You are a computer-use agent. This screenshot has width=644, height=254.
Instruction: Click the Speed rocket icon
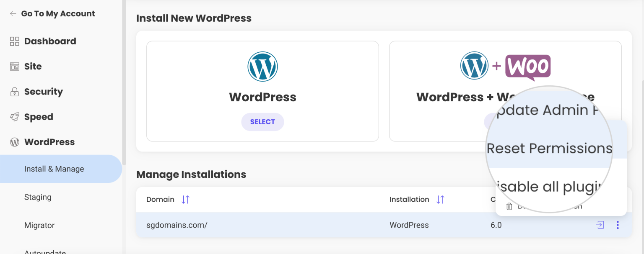[x=15, y=117]
